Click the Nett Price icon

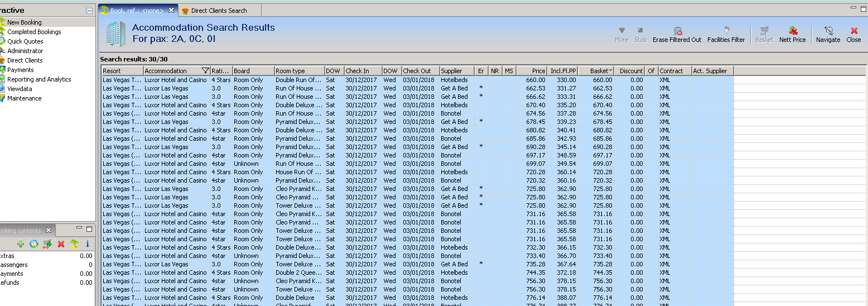(x=793, y=31)
